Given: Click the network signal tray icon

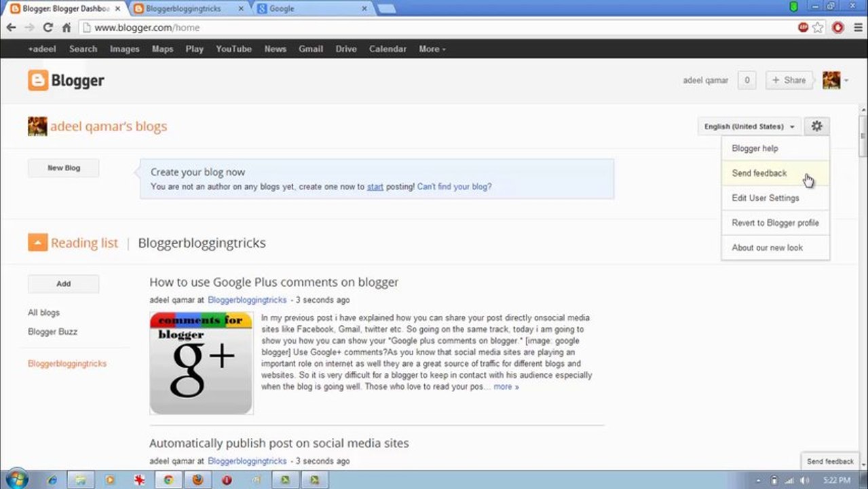Looking at the screenshot, I should [x=789, y=480].
